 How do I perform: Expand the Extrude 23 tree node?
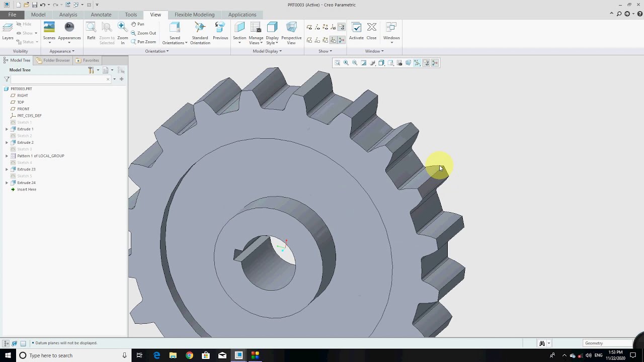7,169
